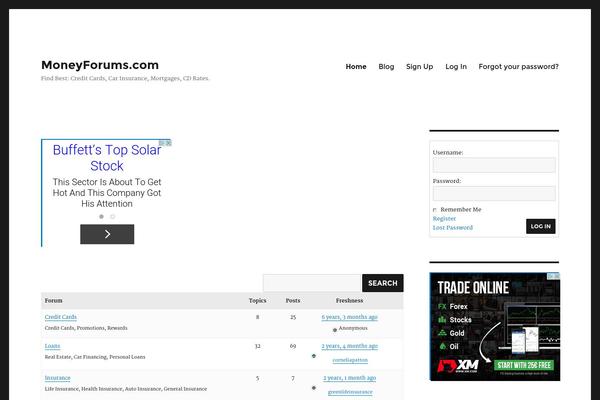The width and height of the screenshot is (600, 400).
Task: Open the corneliapatton user profile
Action: [x=350, y=360]
